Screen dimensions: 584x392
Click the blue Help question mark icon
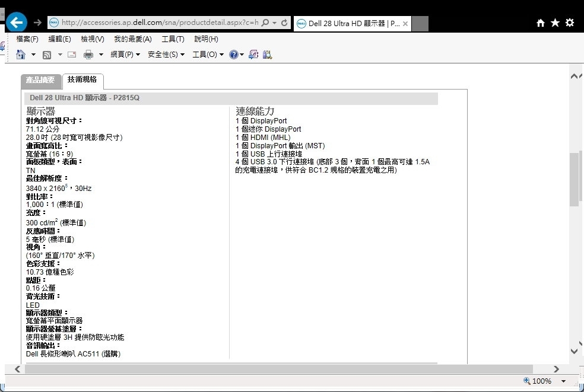[x=233, y=55]
